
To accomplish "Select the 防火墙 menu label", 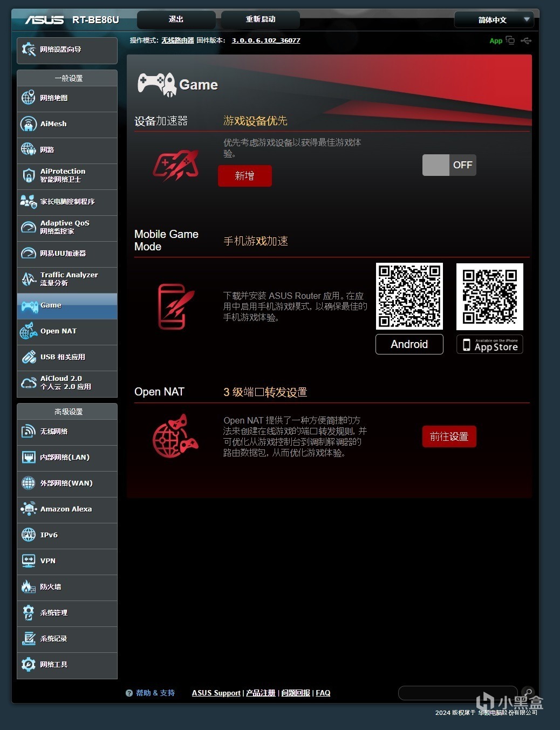I will pos(51,587).
